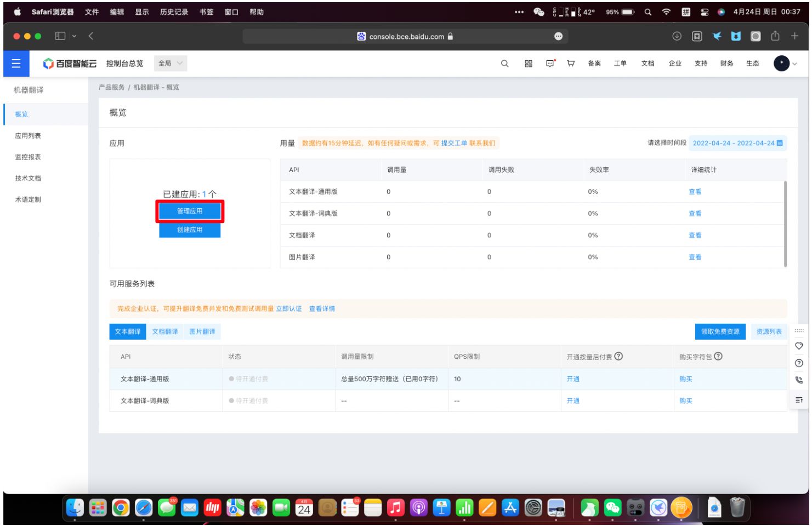812x527 pixels.
Task: Open the date range picker field
Action: pyautogui.click(x=737, y=143)
